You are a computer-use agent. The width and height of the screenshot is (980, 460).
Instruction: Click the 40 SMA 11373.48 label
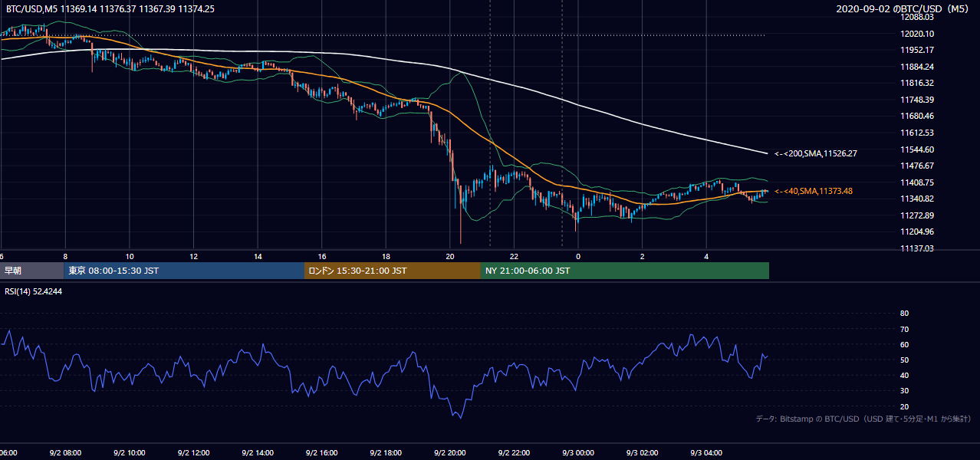(x=814, y=191)
